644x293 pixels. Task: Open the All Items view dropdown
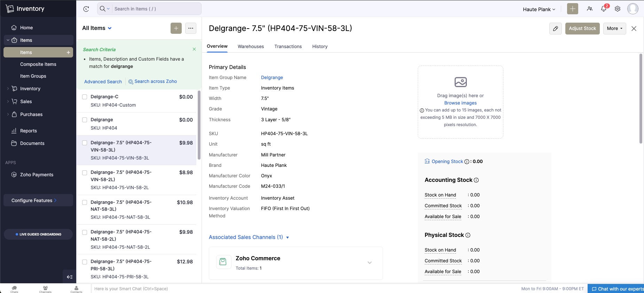tap(97, 28)
